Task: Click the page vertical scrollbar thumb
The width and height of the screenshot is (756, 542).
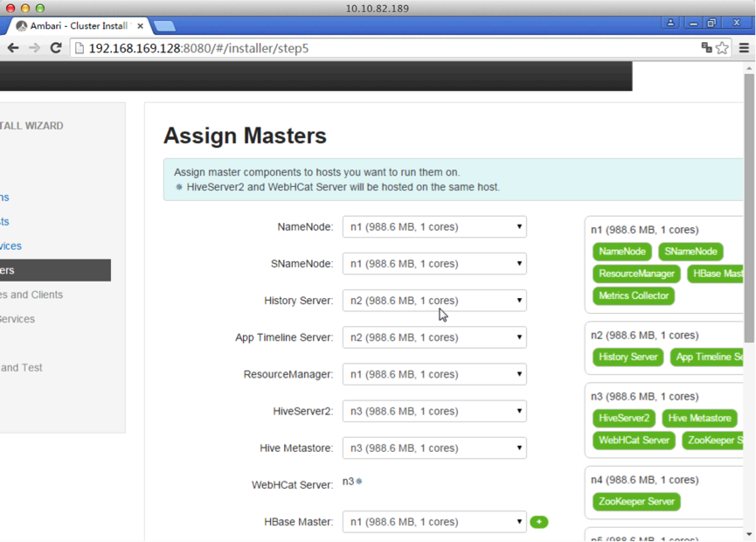Action: click(x=749, y=207)
